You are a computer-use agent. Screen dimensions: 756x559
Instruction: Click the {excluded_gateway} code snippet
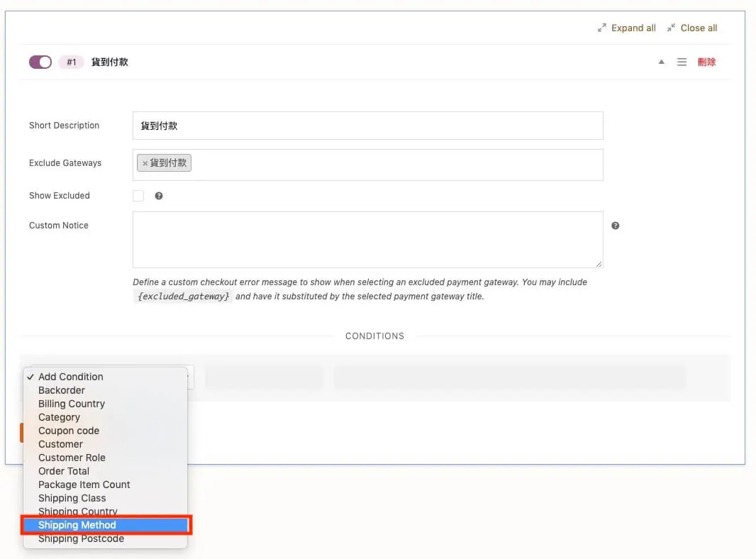click(183, 296)
